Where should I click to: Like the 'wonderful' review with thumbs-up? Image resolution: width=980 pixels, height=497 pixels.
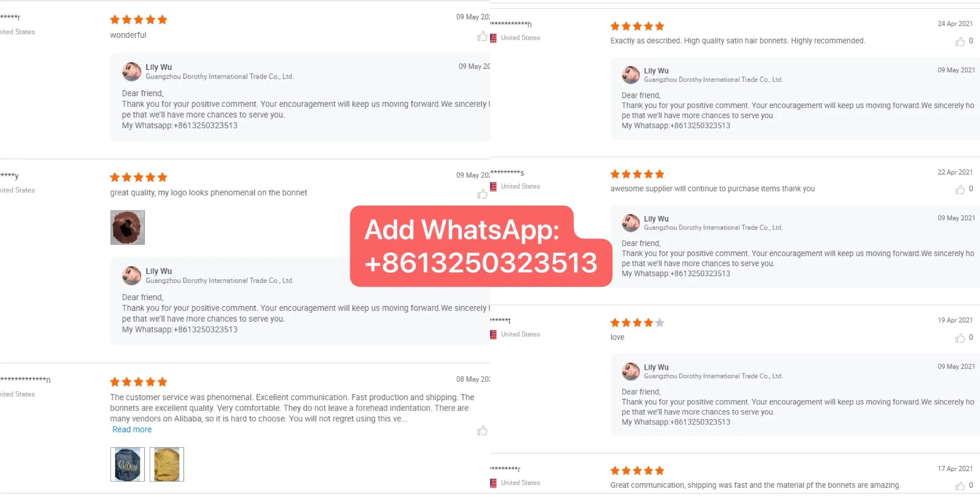482,36
